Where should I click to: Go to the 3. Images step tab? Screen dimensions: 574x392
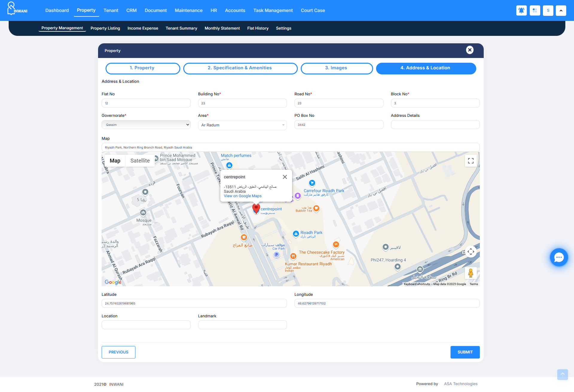coord(336,68)
